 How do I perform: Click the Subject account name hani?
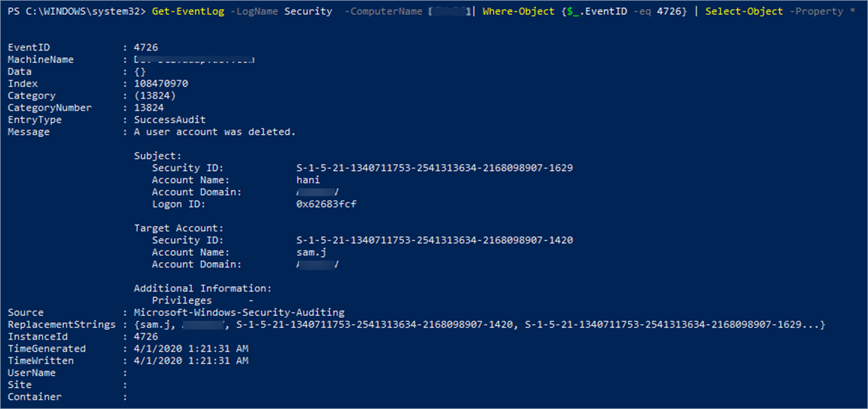pos(308,180)
